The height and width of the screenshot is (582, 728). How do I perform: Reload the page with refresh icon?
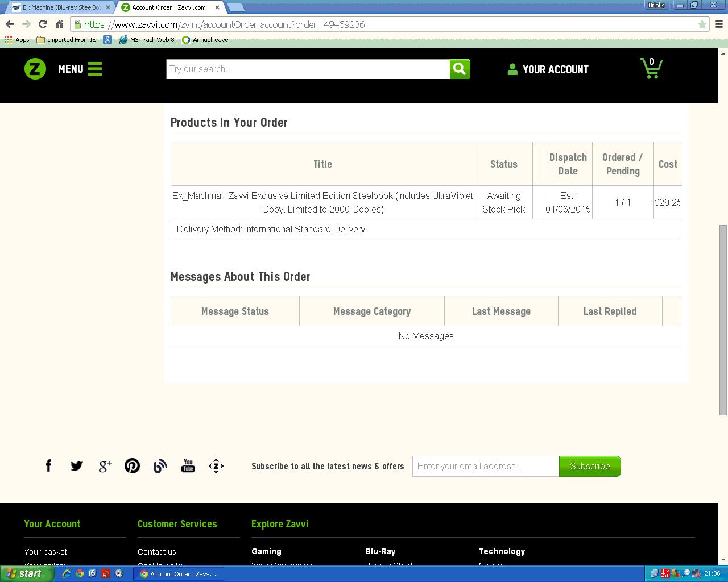point(43,24)
